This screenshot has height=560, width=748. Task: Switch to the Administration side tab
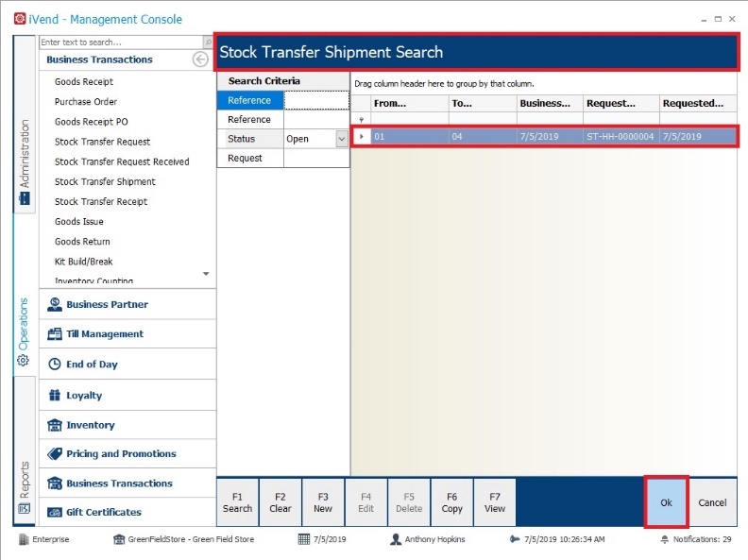(x=25, y=124)
